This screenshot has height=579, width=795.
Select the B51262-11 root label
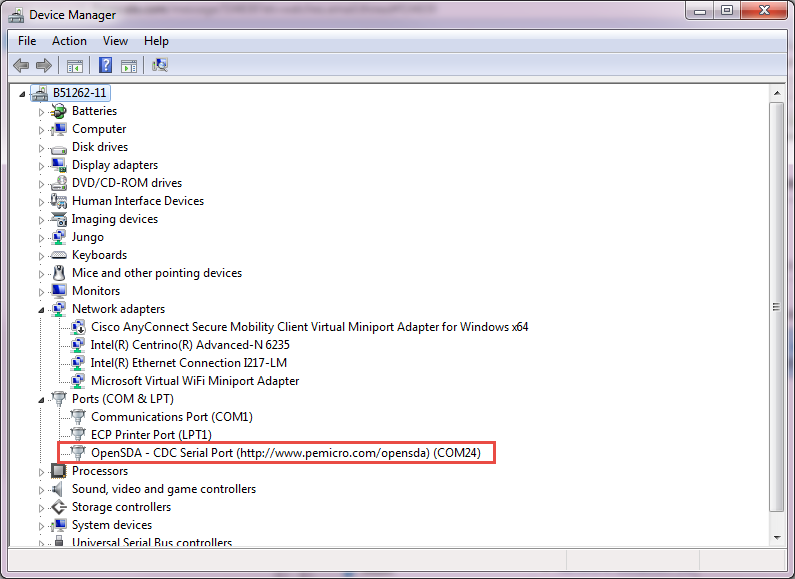pyautogui.click(x=80, y=93)
